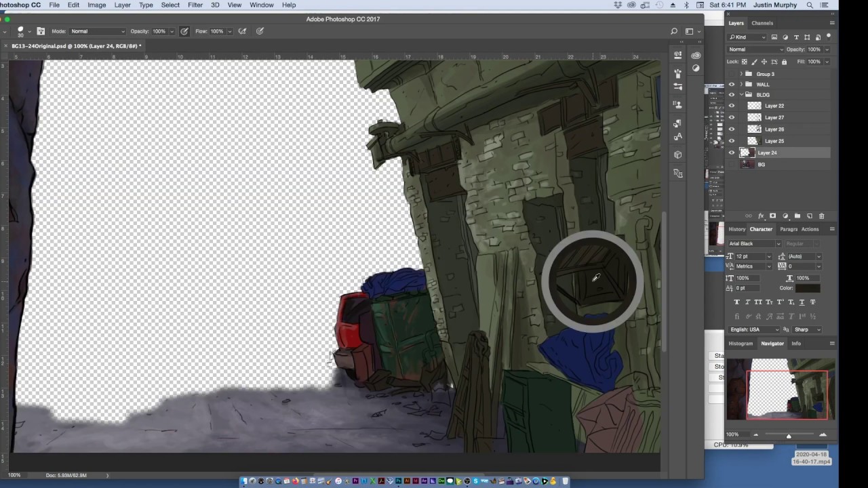Hide Layer 22 with its eye icon
The image size is (868, 488).
point(731,106)
